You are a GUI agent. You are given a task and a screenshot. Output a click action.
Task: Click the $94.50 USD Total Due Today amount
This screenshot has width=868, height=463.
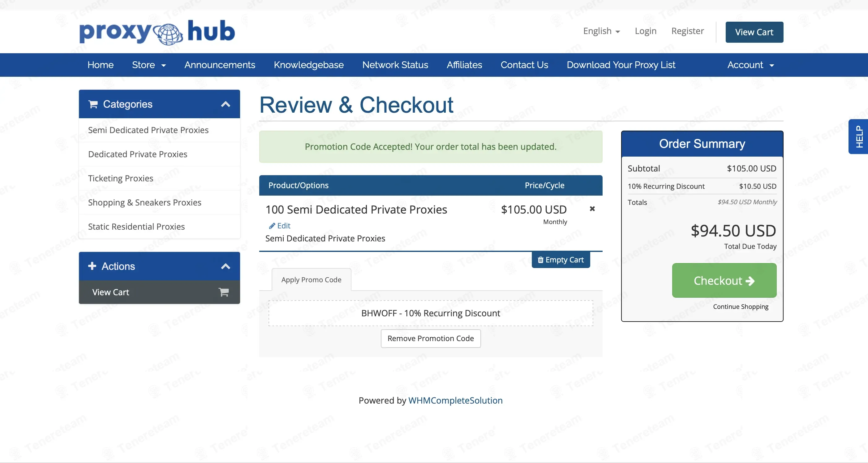point(733,231)
